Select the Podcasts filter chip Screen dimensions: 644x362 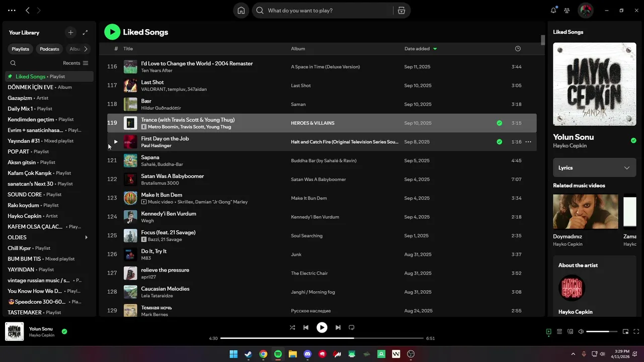tap(50, 49)
